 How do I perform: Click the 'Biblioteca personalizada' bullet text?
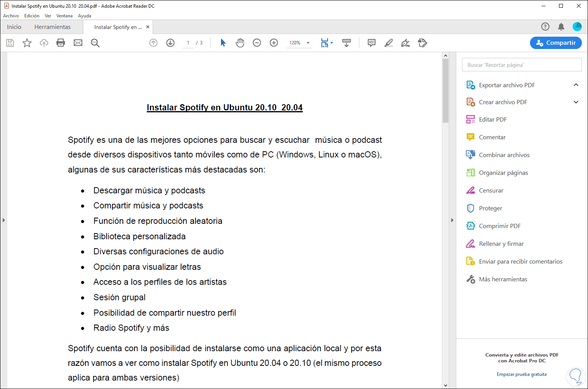point(139,236)
